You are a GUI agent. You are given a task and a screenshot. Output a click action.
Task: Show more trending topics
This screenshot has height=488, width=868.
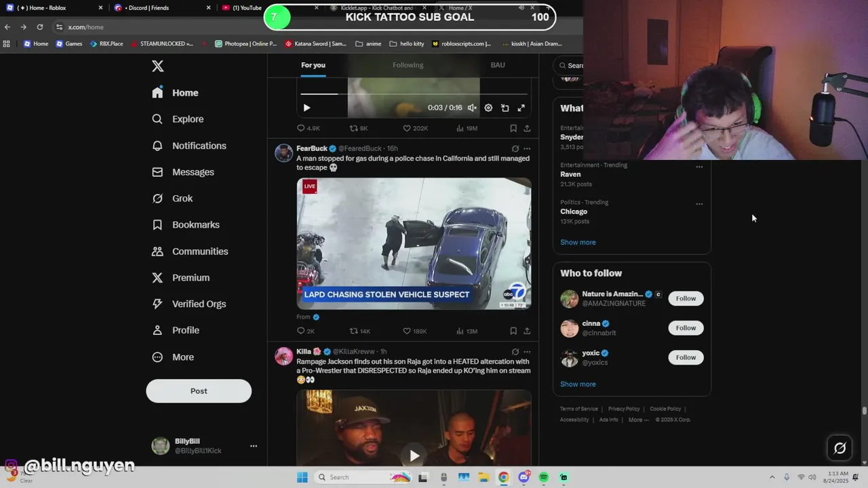(578, 242)
